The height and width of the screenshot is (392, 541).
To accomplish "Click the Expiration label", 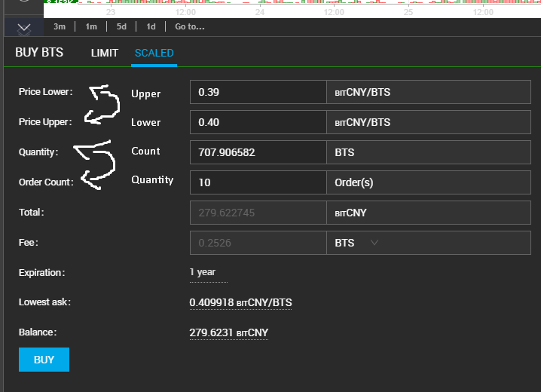I will 41,273.
